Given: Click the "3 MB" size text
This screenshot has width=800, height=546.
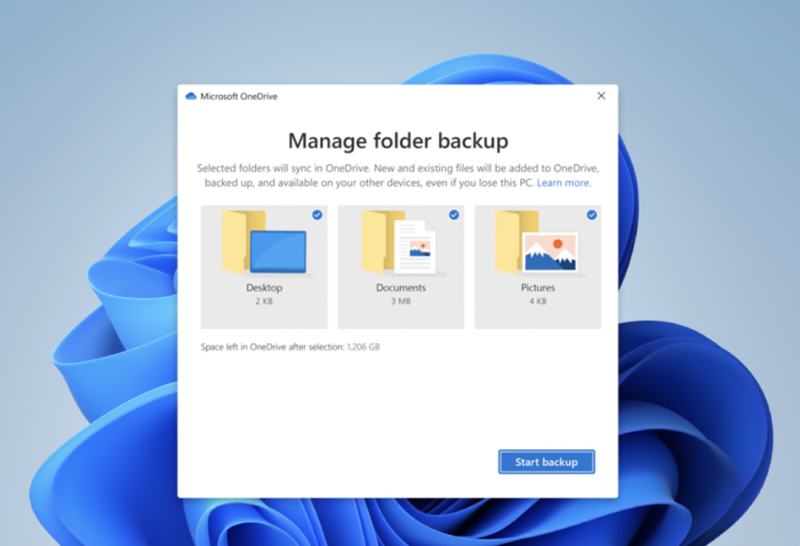Looking at the screenshot, I should coord(401,301).
